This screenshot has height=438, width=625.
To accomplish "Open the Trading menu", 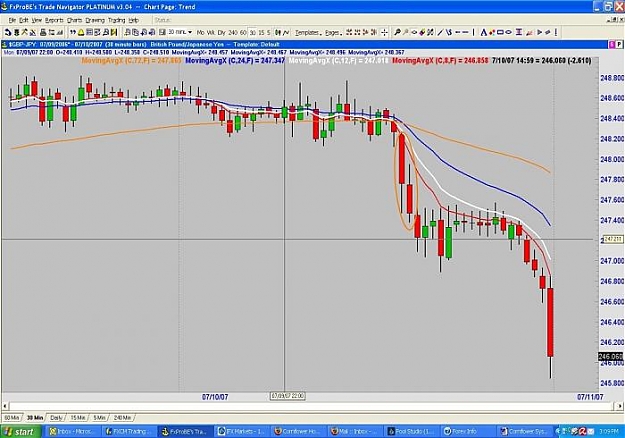I will pos(116,20).
